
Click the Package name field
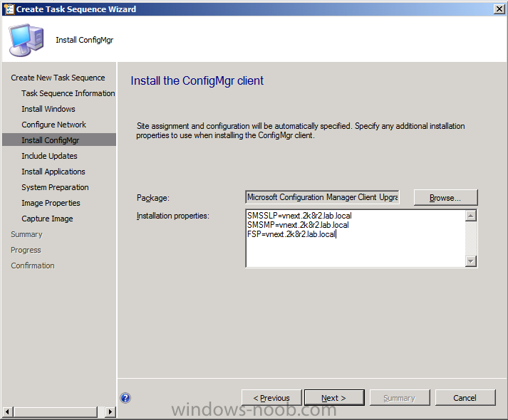pos(322,197)
